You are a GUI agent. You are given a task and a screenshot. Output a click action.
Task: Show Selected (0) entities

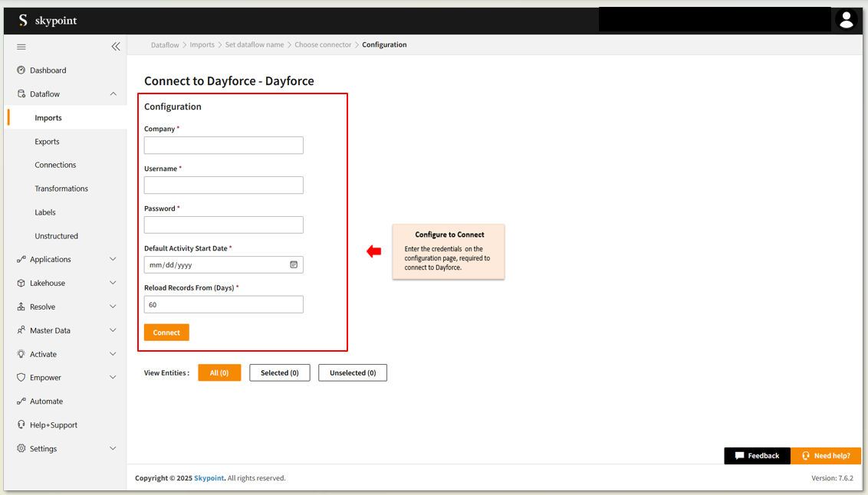pyautogui.click(x=280, y=372)
